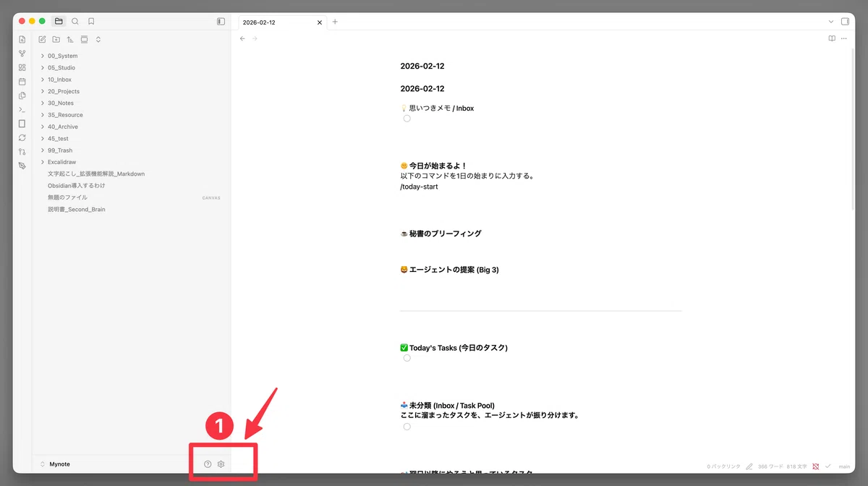Click the blank page ribbon icon
The image size is (868, 486).
click(x=22, y=124)
